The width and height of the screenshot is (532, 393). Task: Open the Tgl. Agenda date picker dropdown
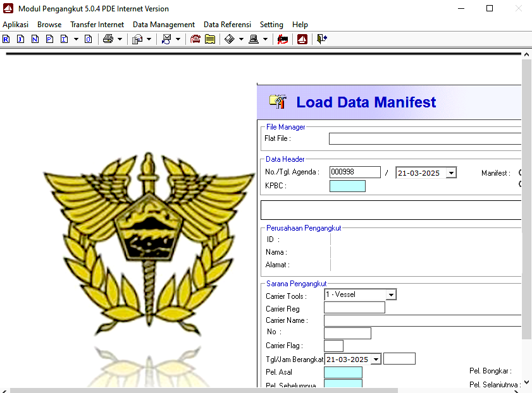click(x=450, y=173)
